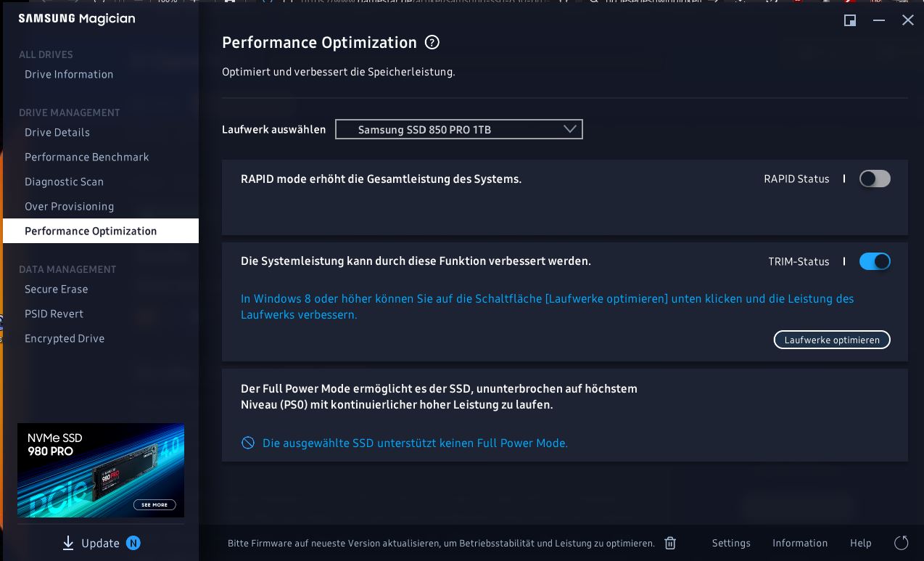Switch to Over Provisioning
Screen dimensions: 924x561
(x=69, y=206)
